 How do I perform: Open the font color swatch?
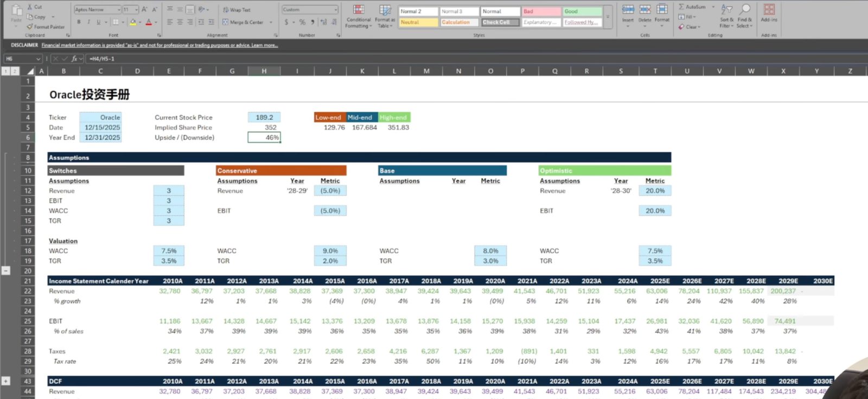[x=149, y=22]
